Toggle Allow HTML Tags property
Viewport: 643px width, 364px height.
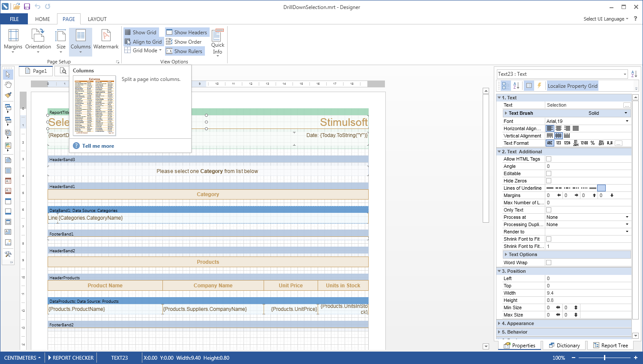548,159
